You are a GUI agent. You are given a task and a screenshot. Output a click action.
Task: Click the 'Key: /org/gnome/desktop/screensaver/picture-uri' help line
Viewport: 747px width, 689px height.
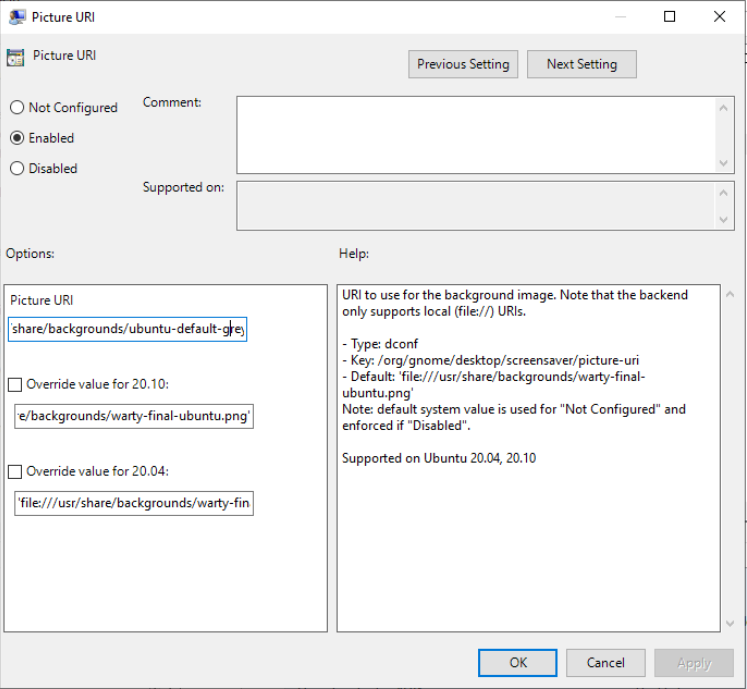point(491,360)
